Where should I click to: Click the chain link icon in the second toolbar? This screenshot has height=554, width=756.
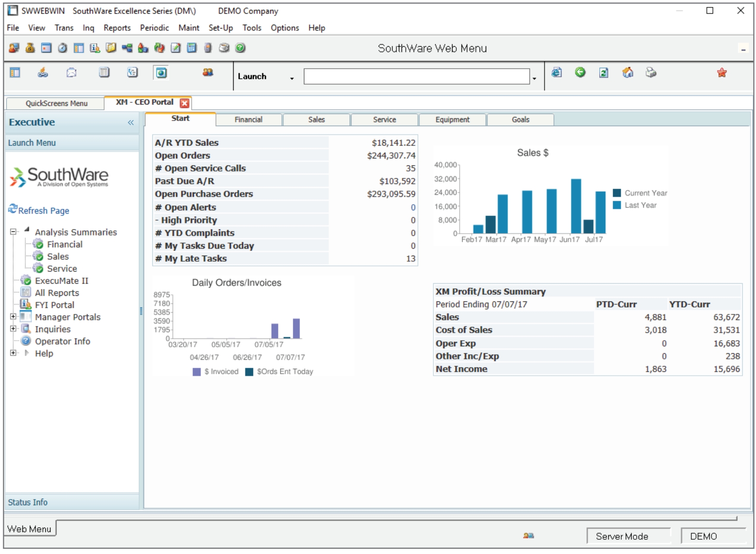click(x=43, y=73)
